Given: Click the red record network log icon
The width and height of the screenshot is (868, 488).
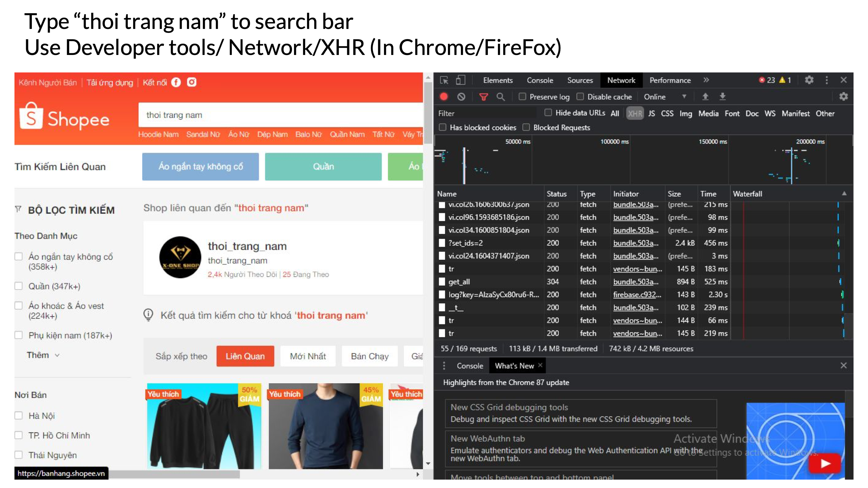Looking at the screenshot, I should coord(444,97).
